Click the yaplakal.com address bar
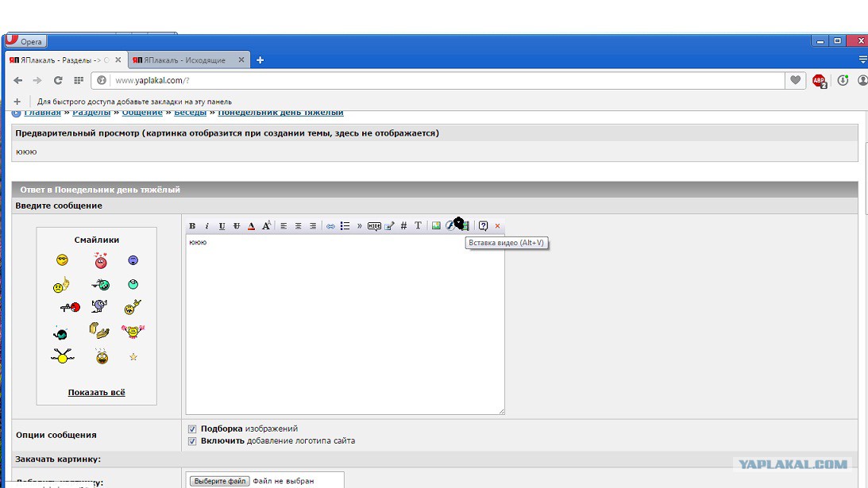Image resolution: width=868 pixels, height=488 pixels. (449, 80)
